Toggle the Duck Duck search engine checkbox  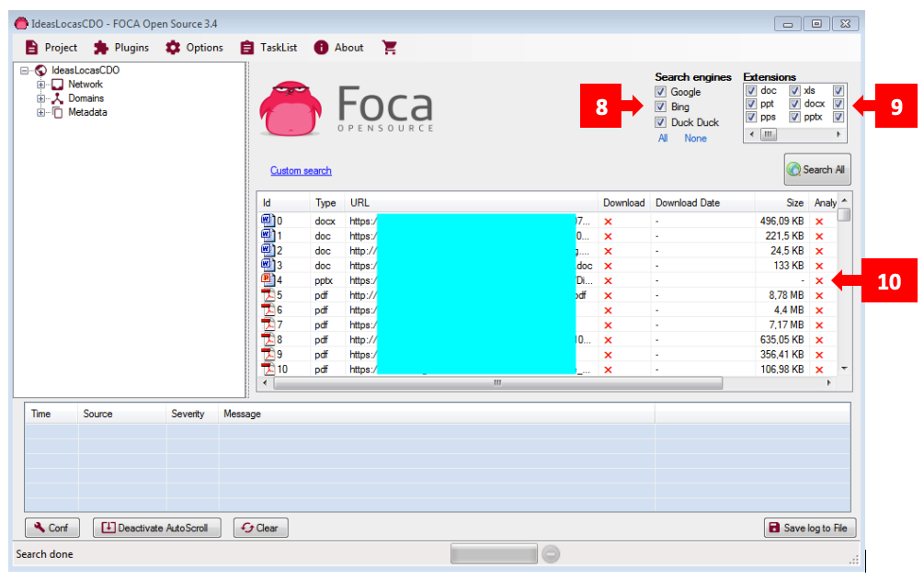660,122
